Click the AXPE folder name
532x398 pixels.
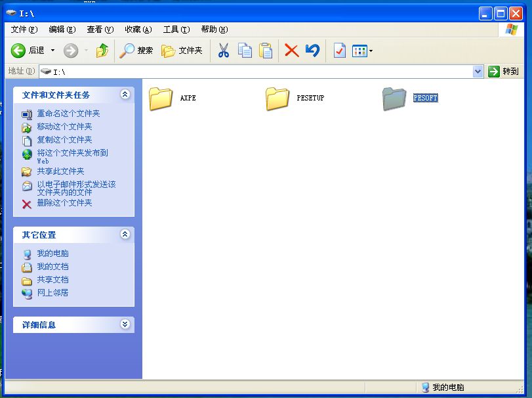tap(188, 98)
